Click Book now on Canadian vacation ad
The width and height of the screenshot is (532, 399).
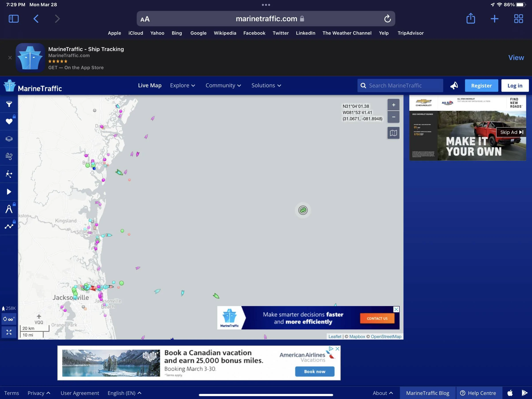click(x=315, y=372)
